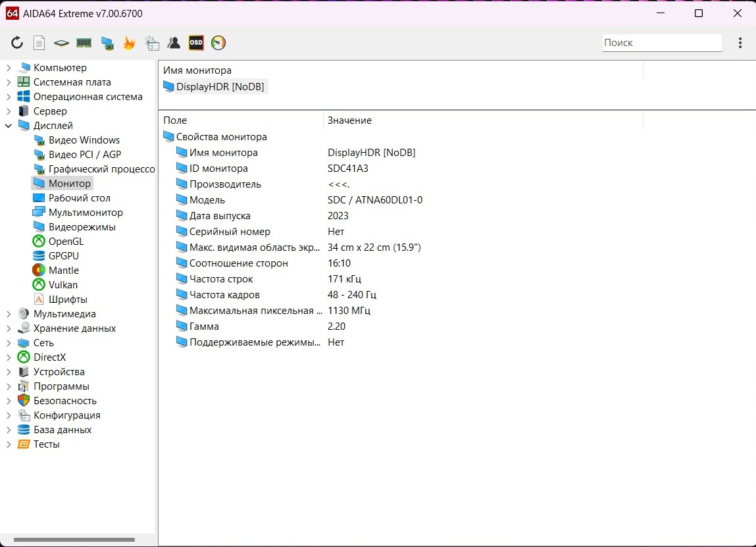Open the three-dot options menu

tap(740, 43)
